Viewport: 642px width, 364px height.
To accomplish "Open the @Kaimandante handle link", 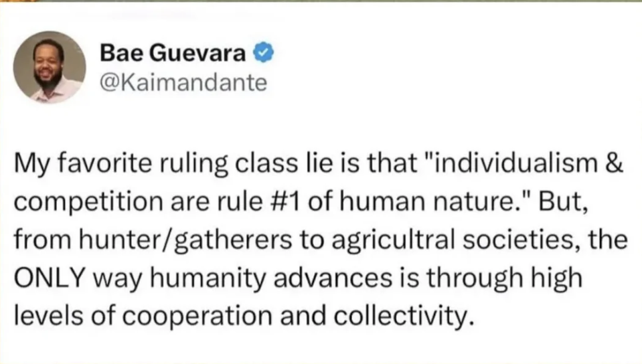I will (183, 83).
